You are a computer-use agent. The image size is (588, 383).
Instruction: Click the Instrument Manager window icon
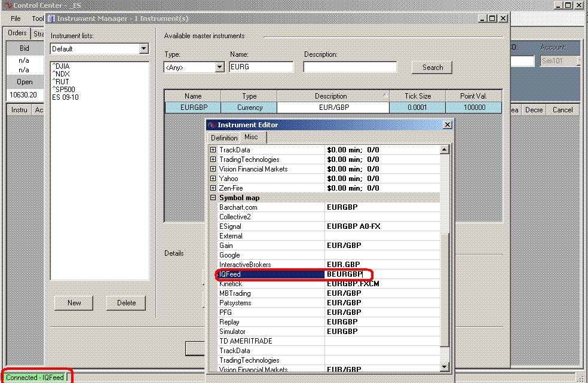[51, 19]
